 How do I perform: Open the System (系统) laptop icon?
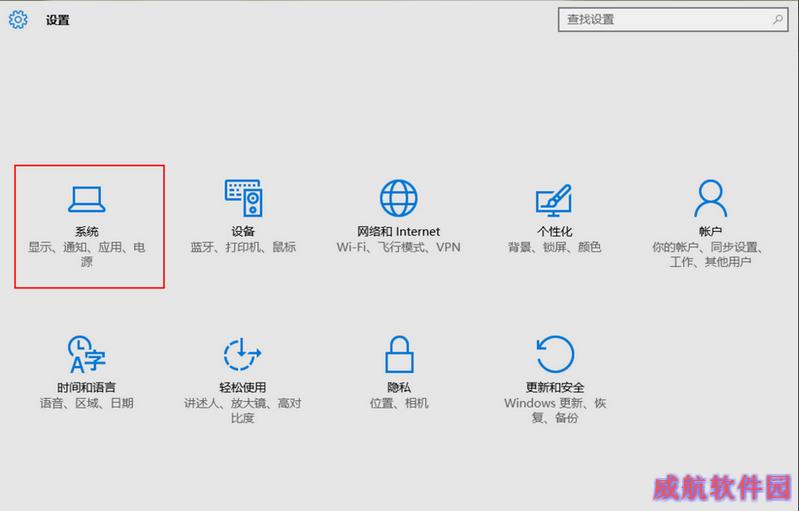[87, 199]
